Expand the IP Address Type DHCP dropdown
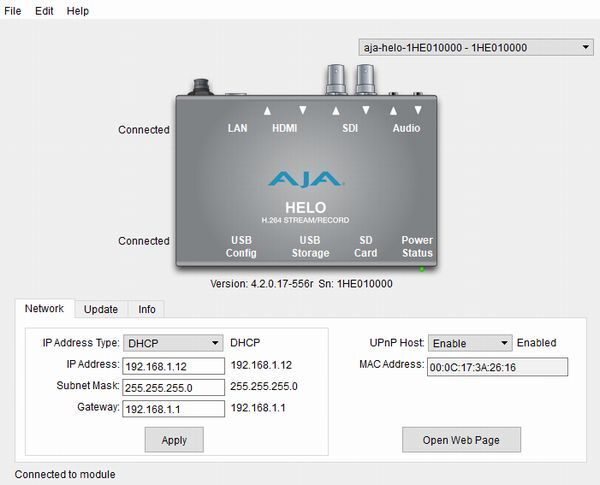This screenshot has height=485, width=600. tap(173, 343)
